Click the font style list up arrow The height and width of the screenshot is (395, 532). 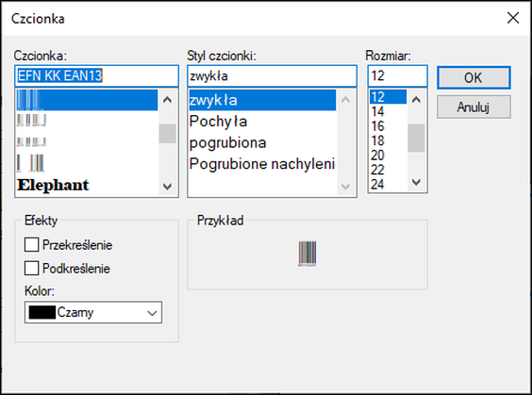[346, 100]
